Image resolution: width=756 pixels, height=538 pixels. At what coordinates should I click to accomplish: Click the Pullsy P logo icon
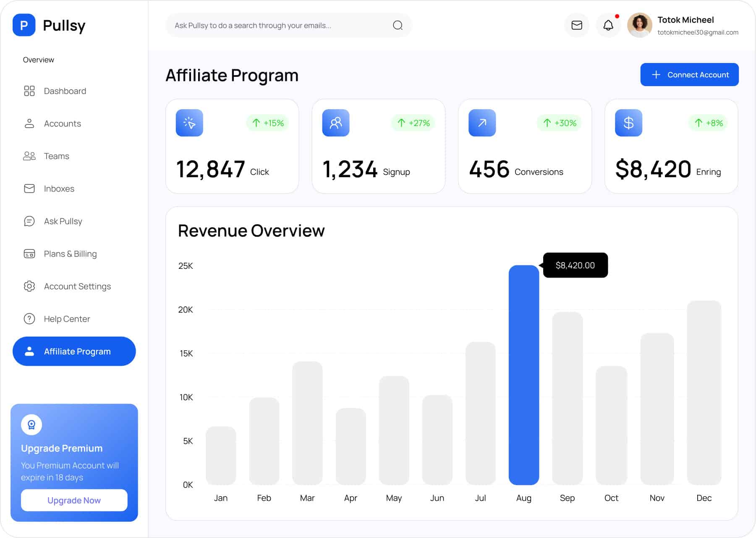pos(24,25)
